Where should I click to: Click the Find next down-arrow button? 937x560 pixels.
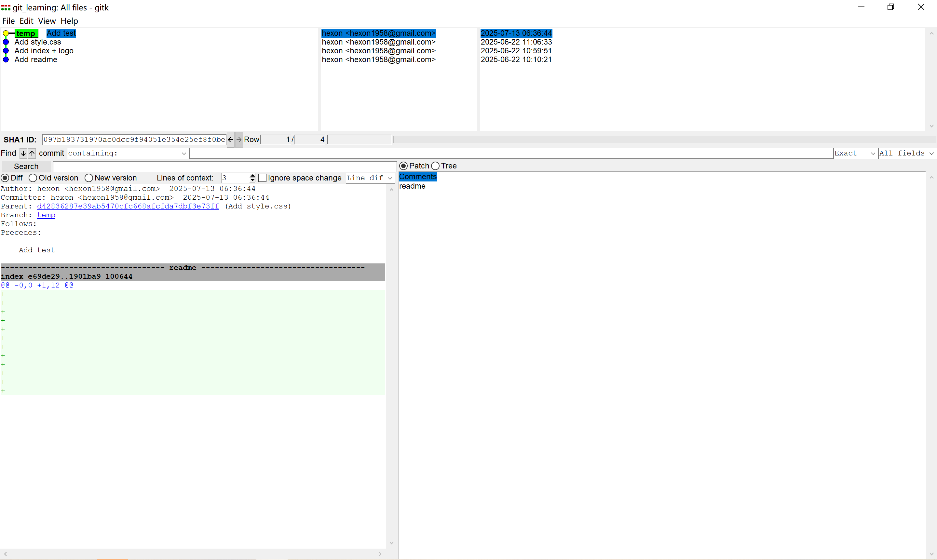coord(23,153)
